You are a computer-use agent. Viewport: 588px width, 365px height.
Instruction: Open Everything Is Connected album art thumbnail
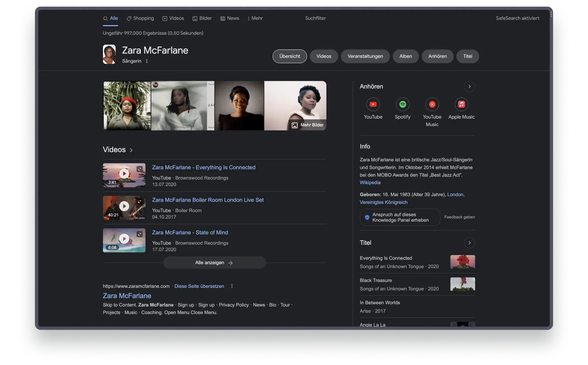[462, 262]
